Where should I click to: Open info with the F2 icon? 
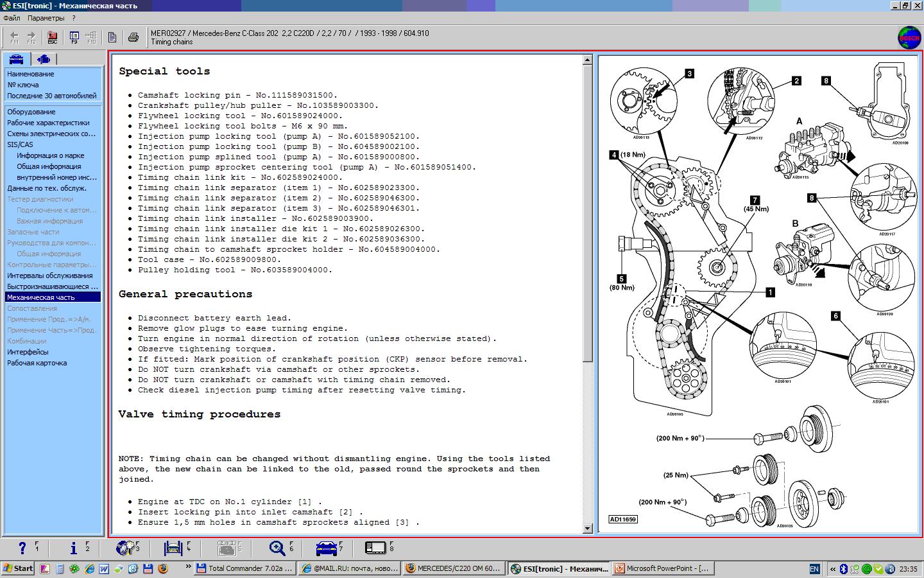[74, 548]
